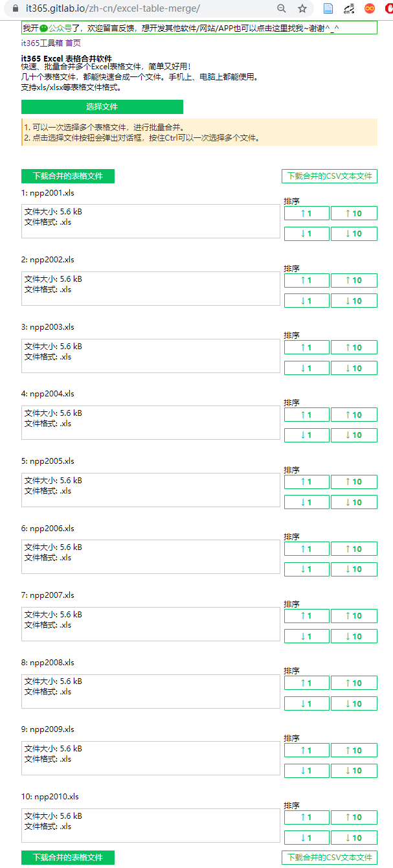Move npp2007.xls down by 1
The width and height of the screenshot is (393, 868).
[307, 636]
